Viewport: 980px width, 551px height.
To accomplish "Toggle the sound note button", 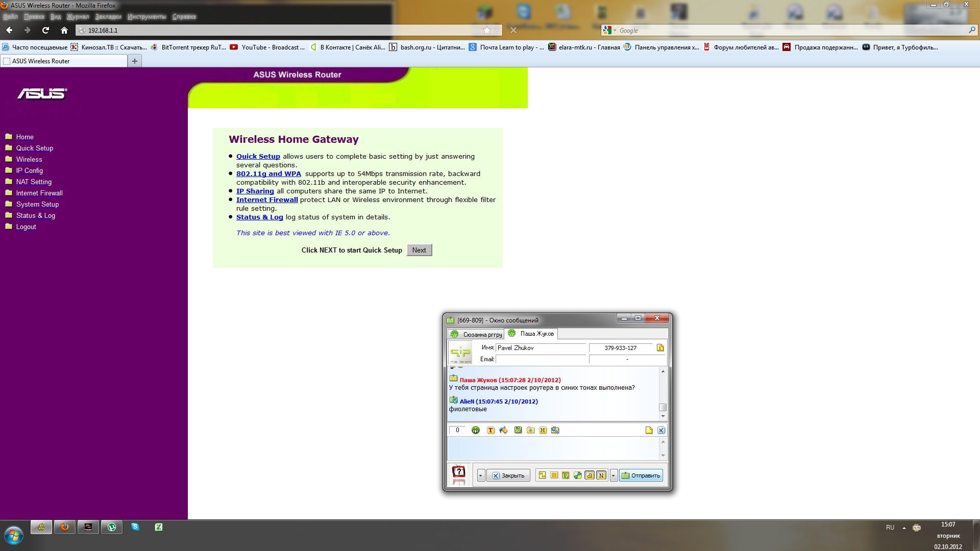I will click(x=590, y=475).
